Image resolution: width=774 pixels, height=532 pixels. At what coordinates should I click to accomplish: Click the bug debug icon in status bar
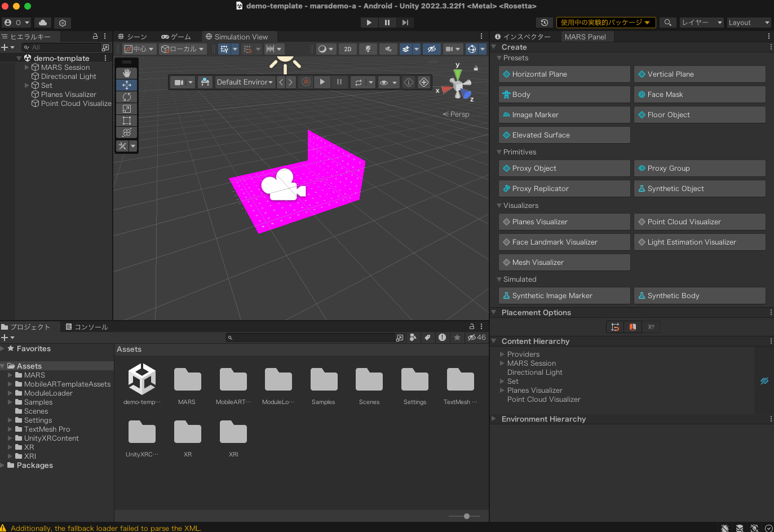(725, 528)
